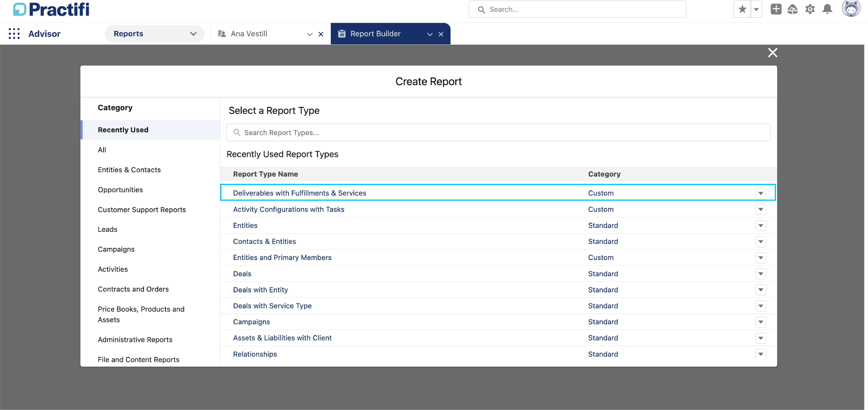Click the Category column header in table
Screen dimensions: 868x410
click(x=604, y=174)
